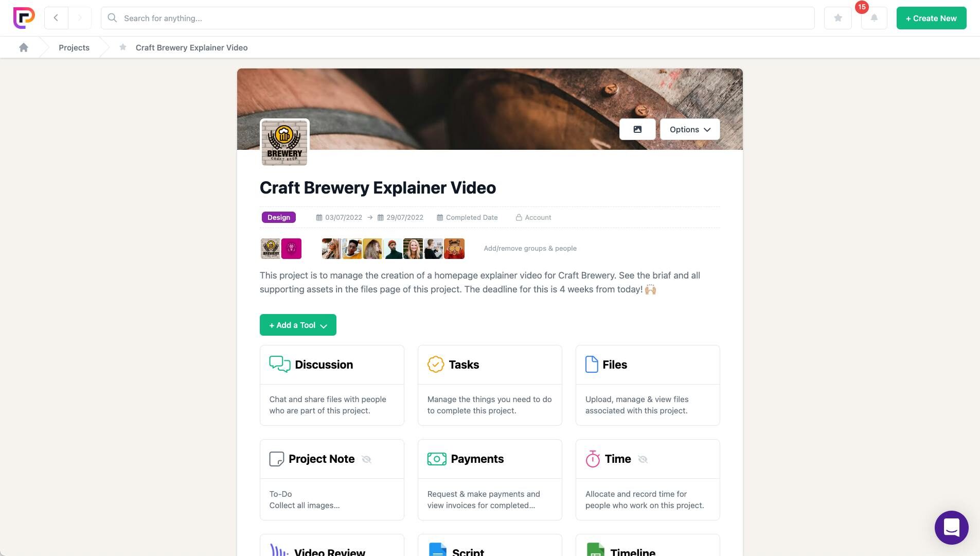980x556 pixels.
Task: Click the Create New button
Action: tap(931, 18)
